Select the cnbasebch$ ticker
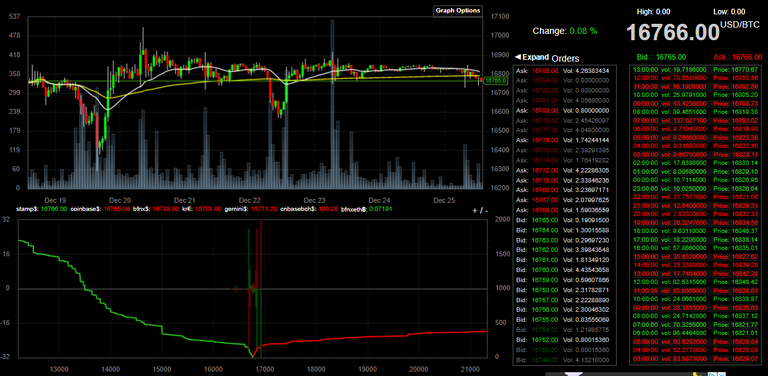Screen dimensions: 768x376 point(309,209)
